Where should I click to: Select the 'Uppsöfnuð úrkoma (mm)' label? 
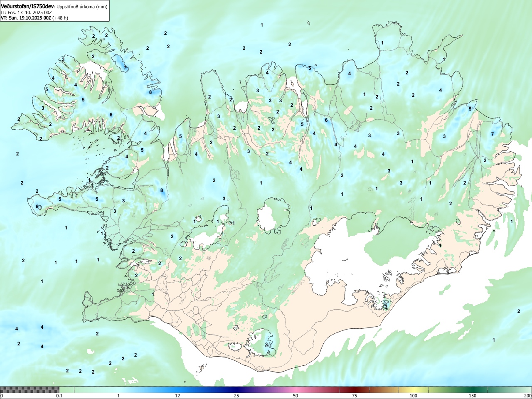tap(82, 7)
